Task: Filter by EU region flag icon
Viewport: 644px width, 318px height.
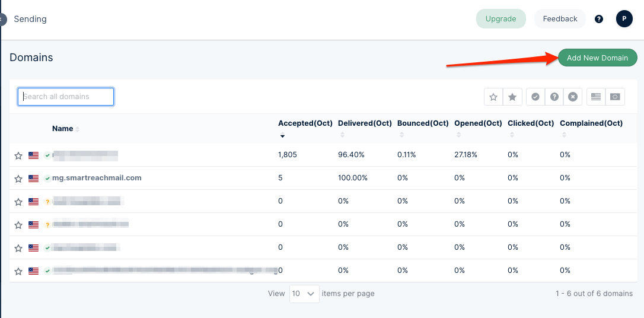Action: click(616, 97)
